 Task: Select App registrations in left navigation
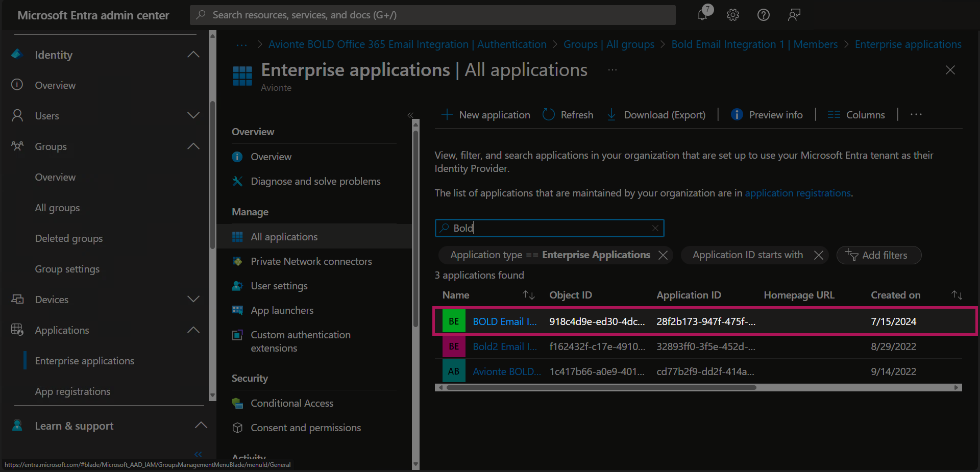(72, 391)
